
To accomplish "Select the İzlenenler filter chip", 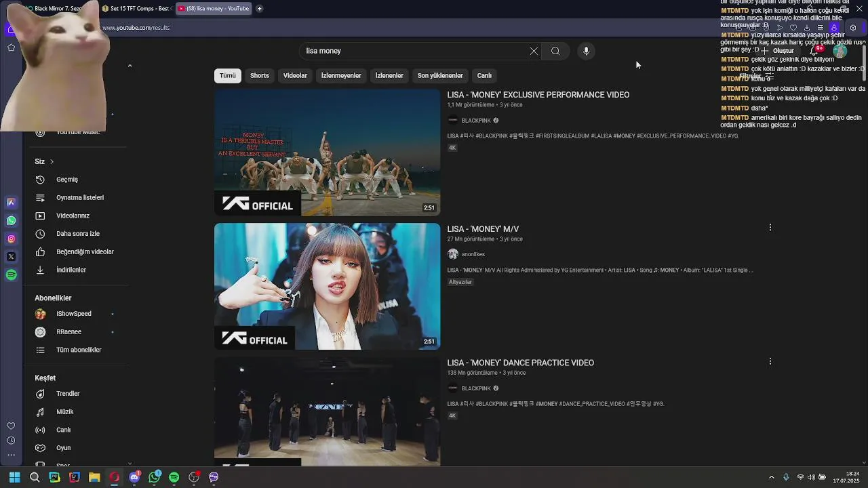I will point(389,75).
